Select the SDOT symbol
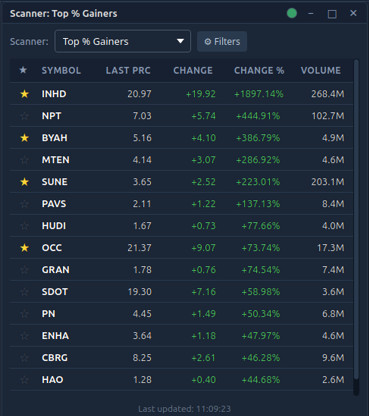Screen dimensions: 369x416 point(55,292)
